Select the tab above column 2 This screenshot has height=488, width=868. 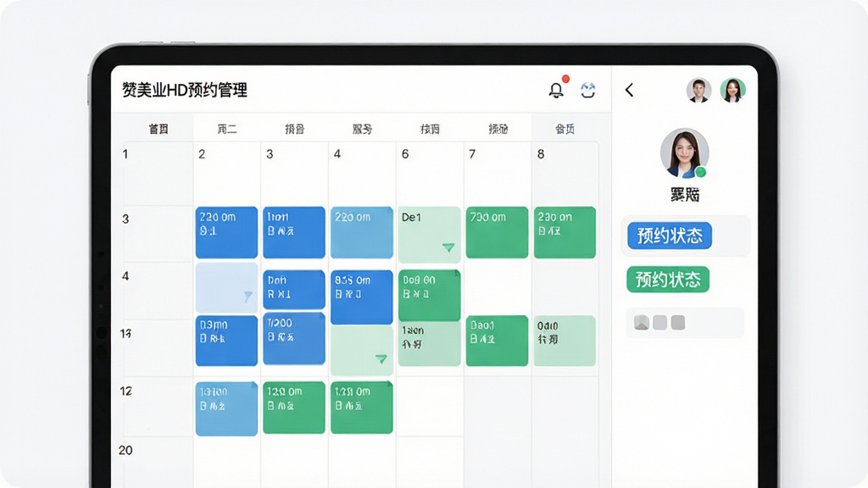pos(227,129)
